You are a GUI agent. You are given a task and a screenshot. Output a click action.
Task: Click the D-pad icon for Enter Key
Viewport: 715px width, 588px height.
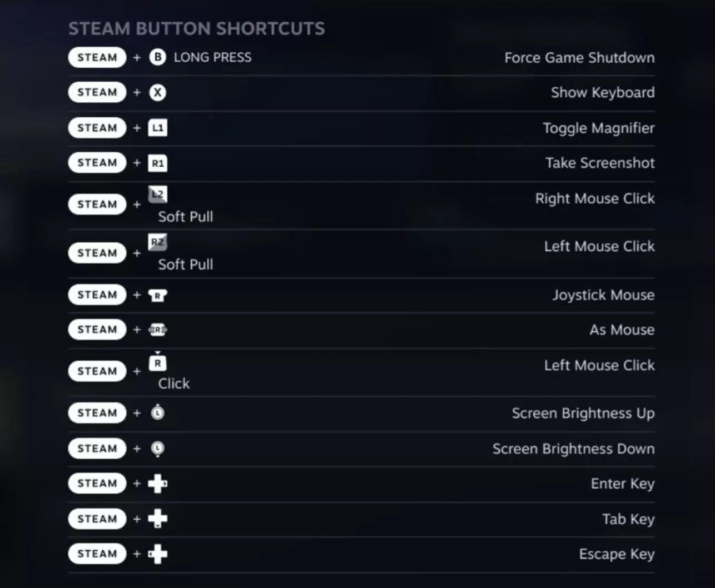tap(157, 484)
